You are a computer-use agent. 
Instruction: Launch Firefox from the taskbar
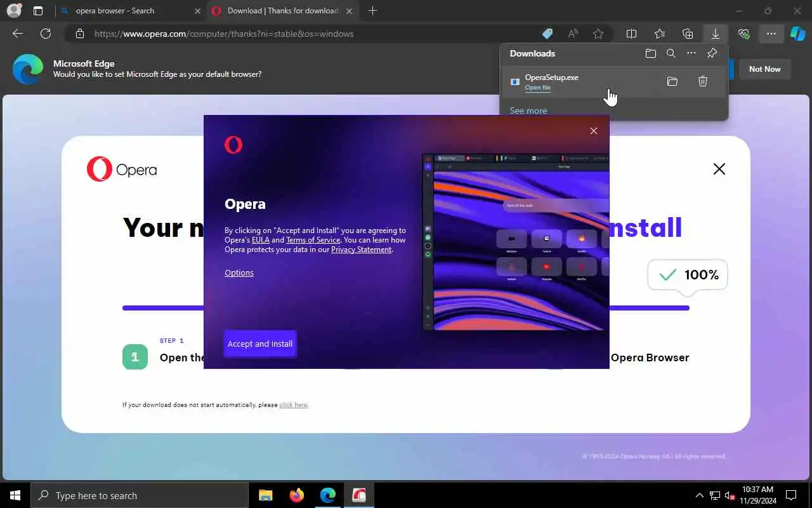click(x=296, y=495)
